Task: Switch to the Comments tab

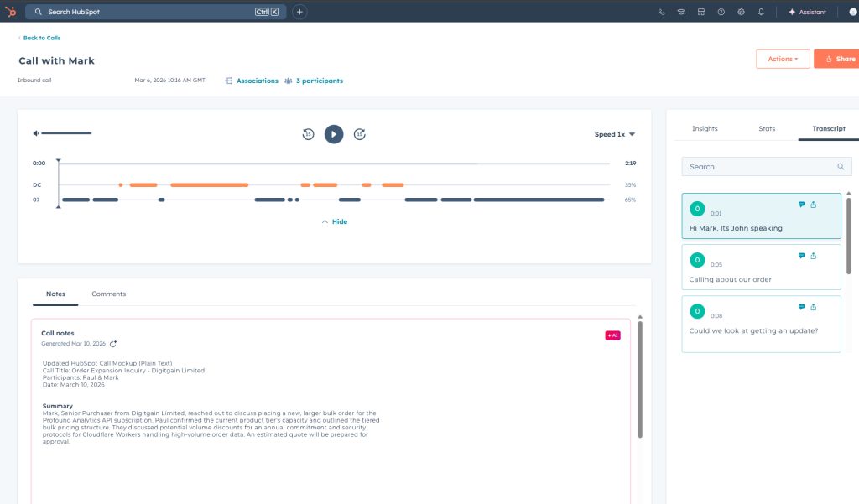Action: point(109,294)
